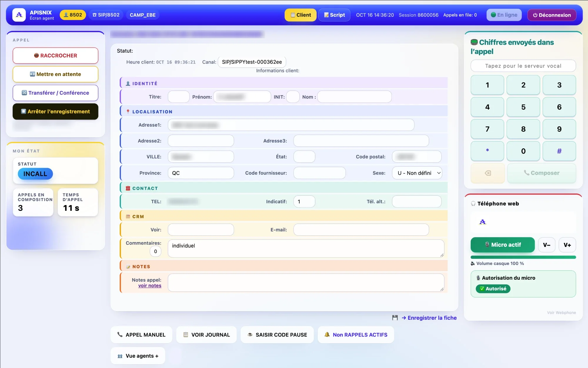Viewport: 588px width, 368px height.
Task: Put call on hold with Mettre en attente
Action: (x=55, y=74)
